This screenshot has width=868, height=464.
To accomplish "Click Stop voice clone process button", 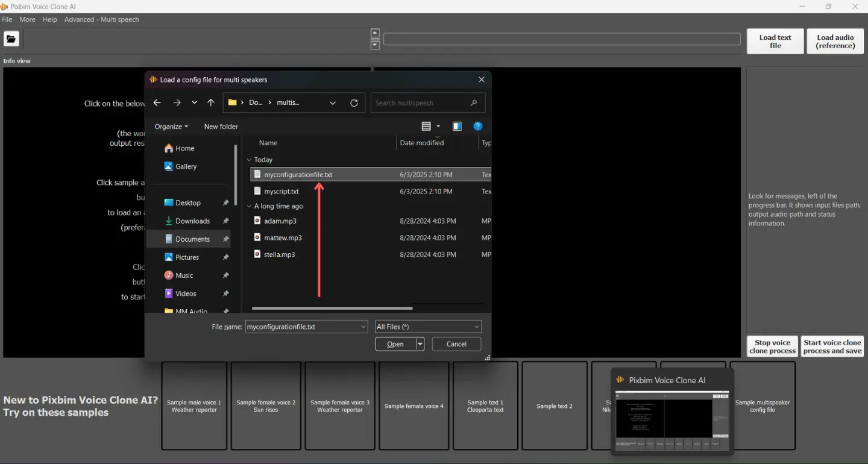I will point(773,346).
